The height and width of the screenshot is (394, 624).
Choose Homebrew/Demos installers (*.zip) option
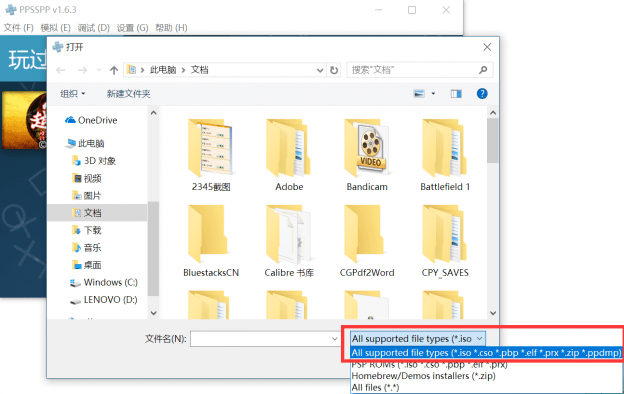tap(424, 376)
